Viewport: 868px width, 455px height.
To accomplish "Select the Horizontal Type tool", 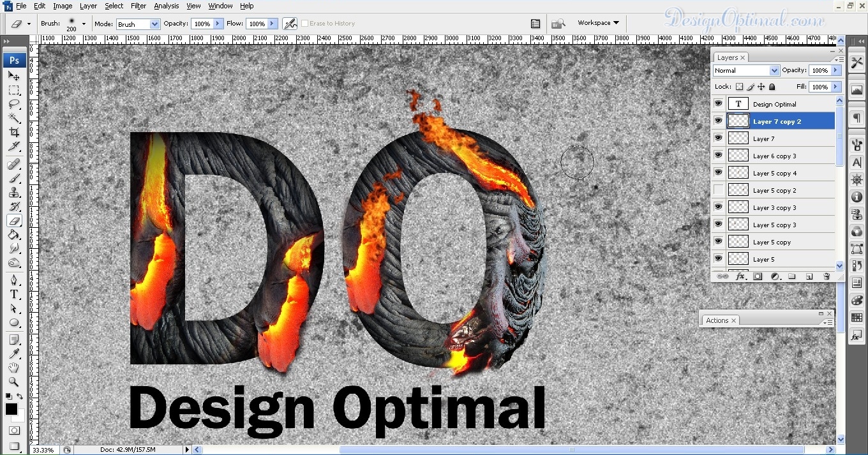I will 14,294.
